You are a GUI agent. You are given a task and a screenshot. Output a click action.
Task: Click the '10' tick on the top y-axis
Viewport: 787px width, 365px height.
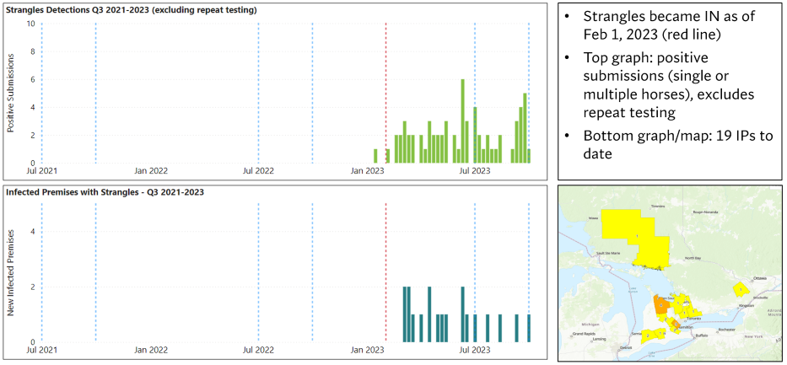pyautogui.click(x=31, y=24)
